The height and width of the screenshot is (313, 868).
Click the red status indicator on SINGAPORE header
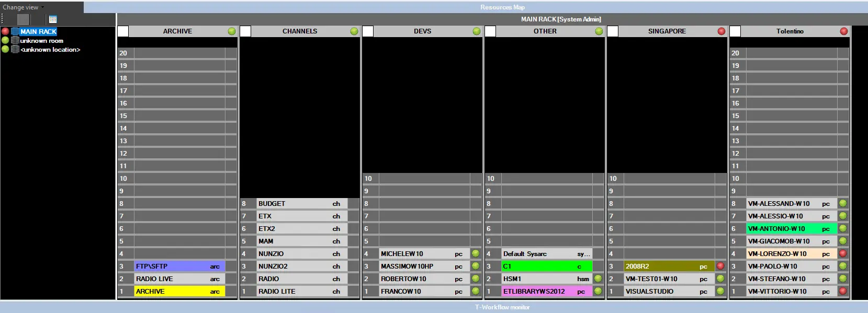(x=722, y=31)
